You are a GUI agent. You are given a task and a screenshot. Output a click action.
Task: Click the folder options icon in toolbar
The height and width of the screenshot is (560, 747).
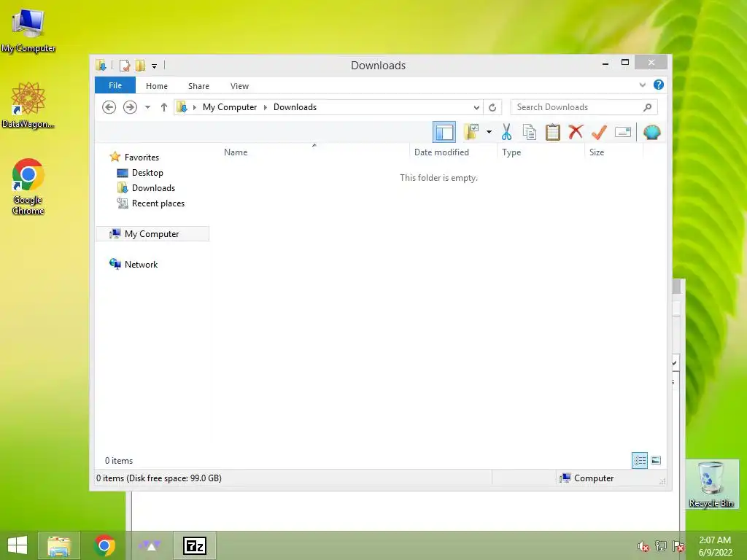471,132
